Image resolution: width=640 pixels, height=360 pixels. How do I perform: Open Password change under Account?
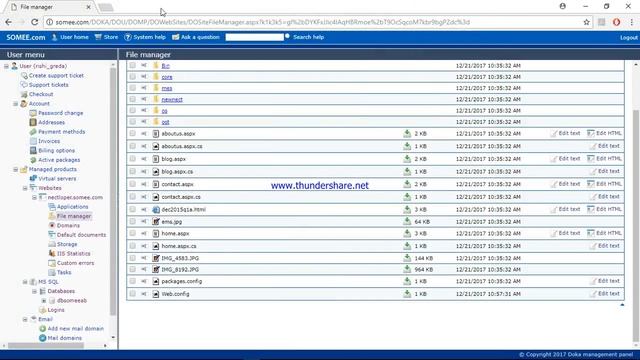[60, 113]
